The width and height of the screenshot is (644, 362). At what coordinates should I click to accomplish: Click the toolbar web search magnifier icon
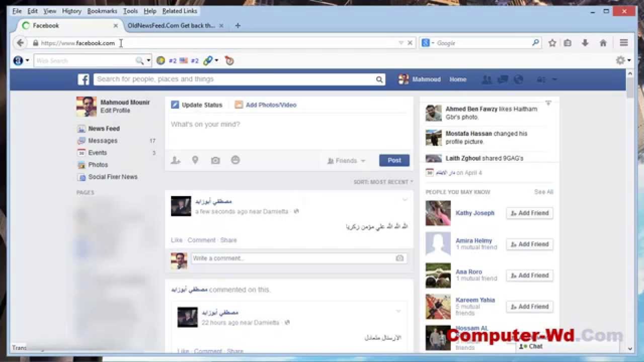tap(139, 61)
